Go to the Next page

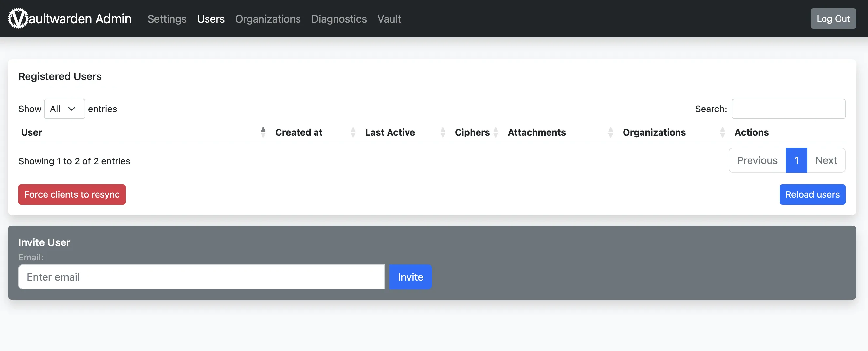point(826,160)
